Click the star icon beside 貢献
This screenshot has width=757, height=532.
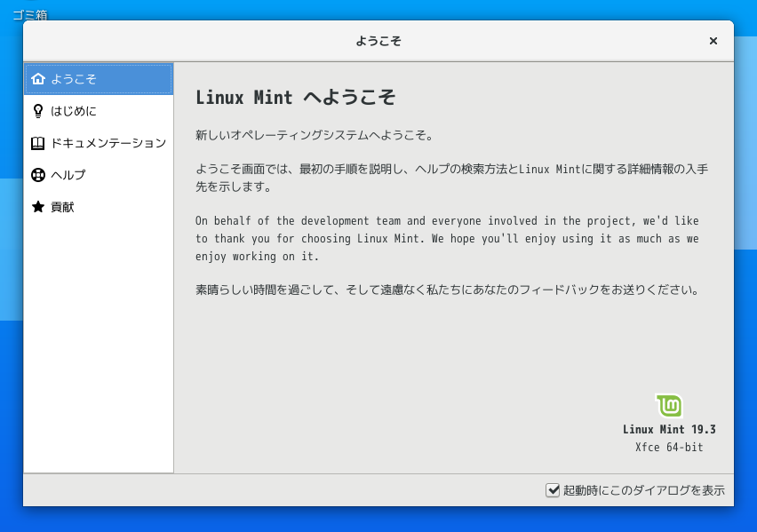coord(38,207)
